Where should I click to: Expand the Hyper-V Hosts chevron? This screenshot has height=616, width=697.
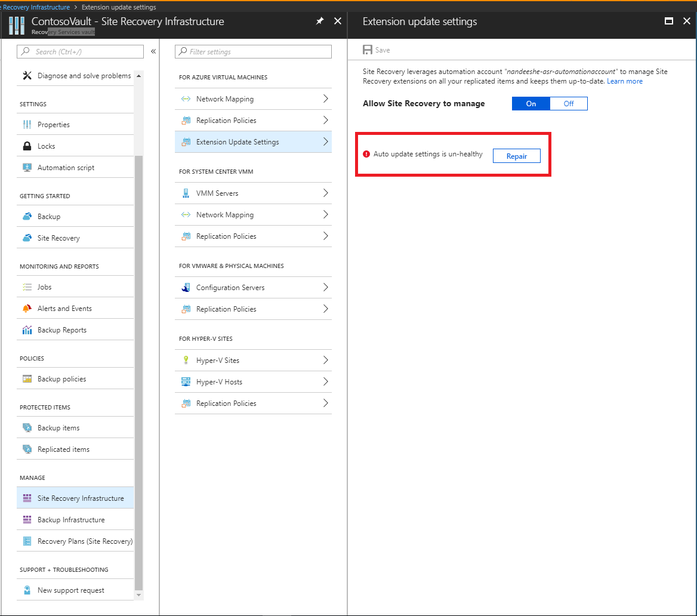[x=325, y=381]
